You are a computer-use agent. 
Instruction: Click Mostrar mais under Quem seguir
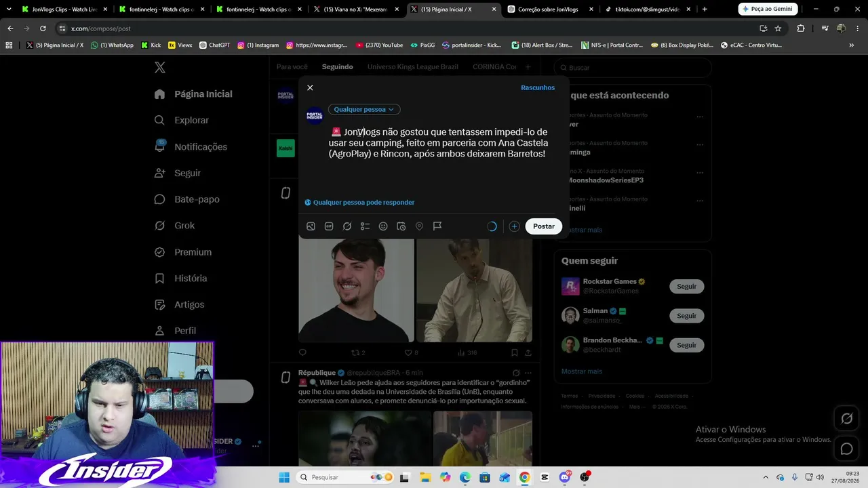click(582, 371)
